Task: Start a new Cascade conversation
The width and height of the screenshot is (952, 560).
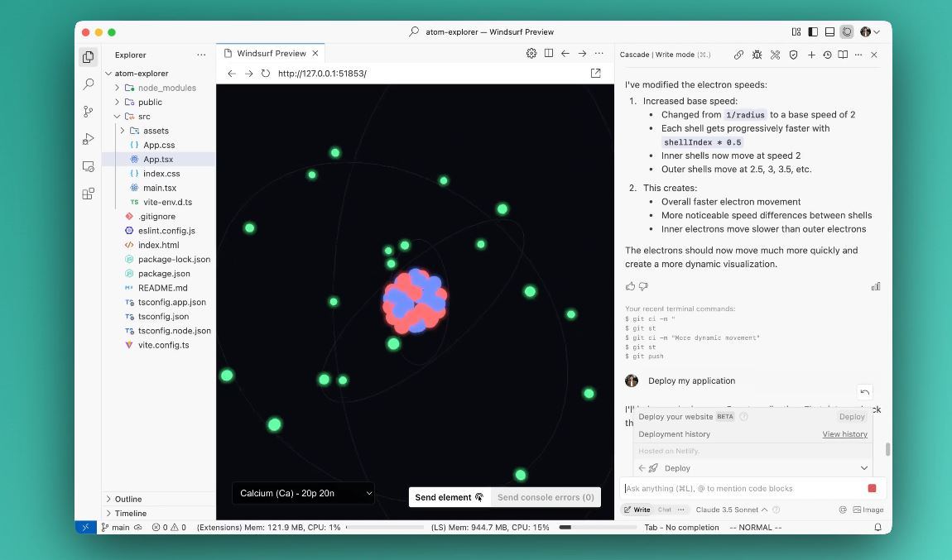Action: pos(811,55)
